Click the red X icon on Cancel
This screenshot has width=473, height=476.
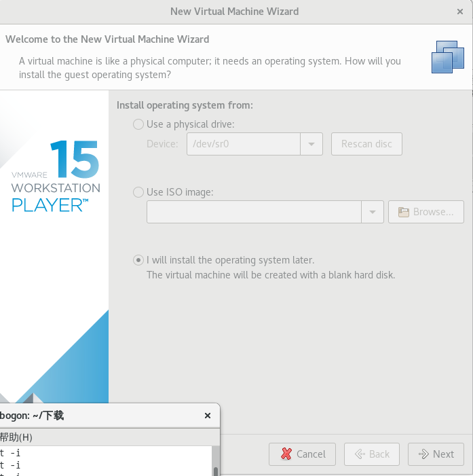click(286, 454)
